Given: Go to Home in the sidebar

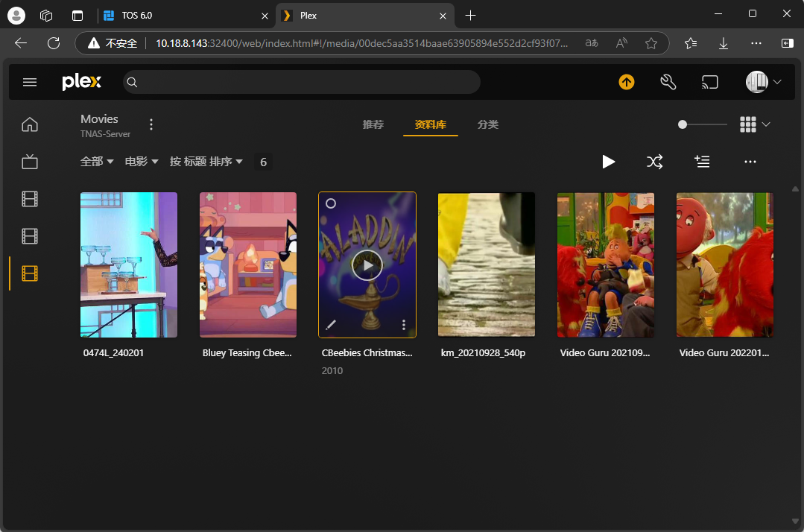Looking at the screenshot, I should (30, 124).
